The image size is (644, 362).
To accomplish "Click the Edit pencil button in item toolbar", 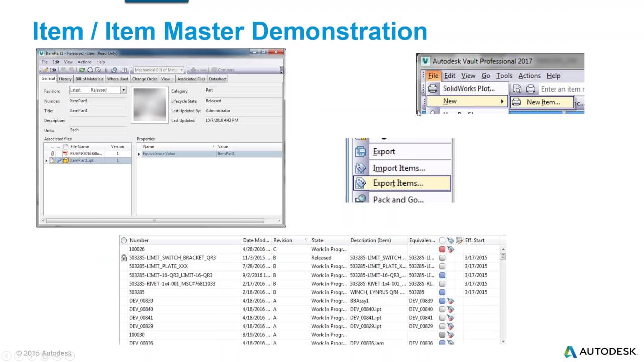I will click(50, 70).
